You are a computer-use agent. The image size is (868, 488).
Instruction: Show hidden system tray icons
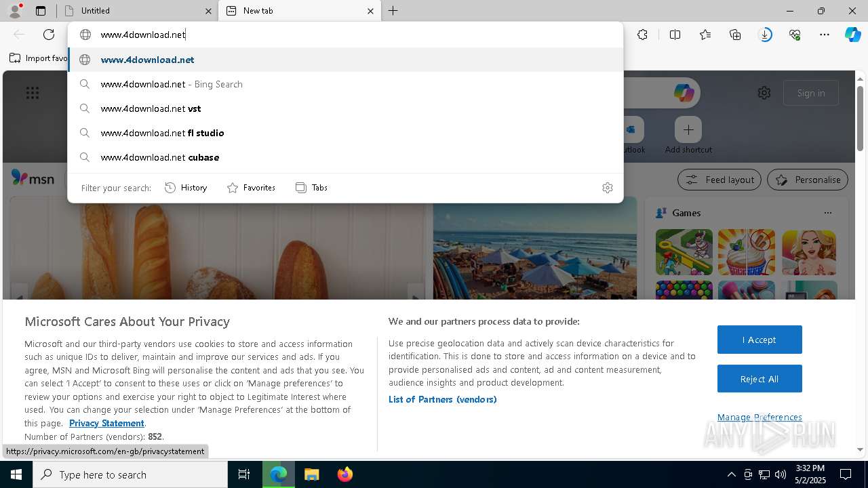pyautogui.click(x=731, y=474)
